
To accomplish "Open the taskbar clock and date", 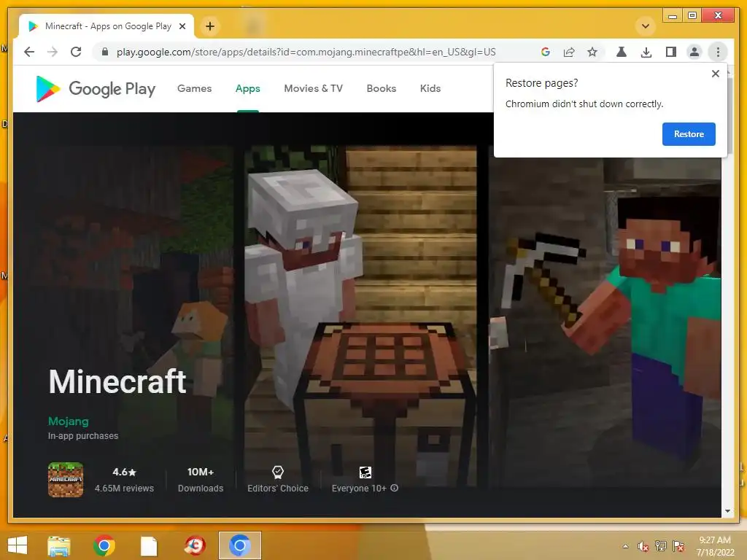I will [x=715, y=546].
